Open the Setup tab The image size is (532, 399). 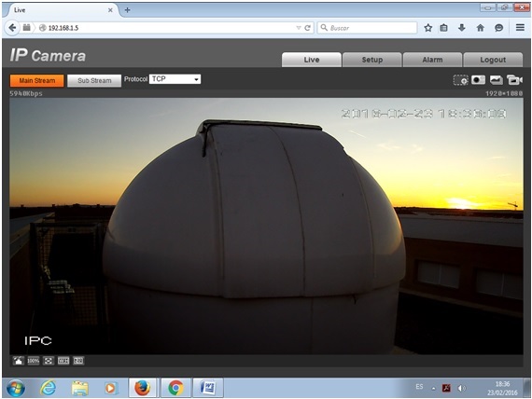[x=372, y=60]
